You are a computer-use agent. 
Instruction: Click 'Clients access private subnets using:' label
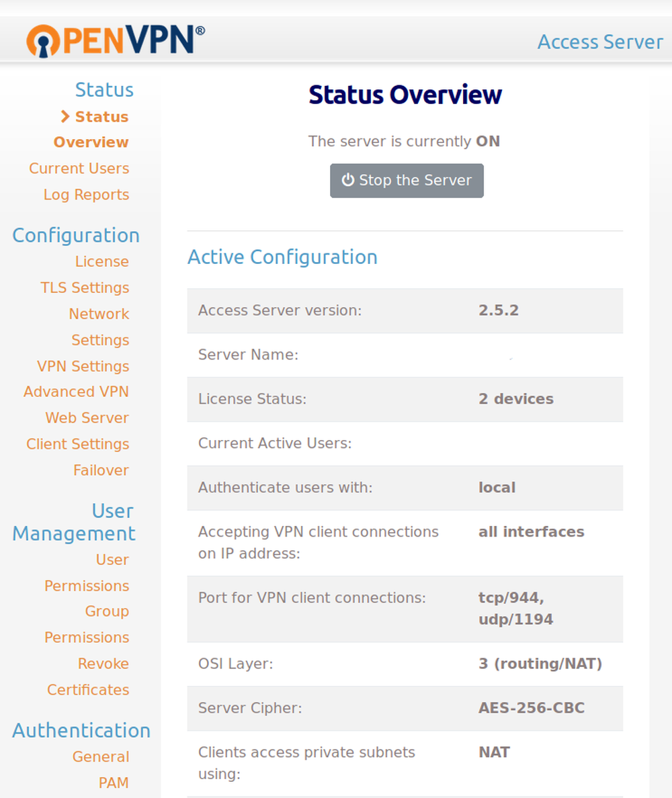[306, 763]
